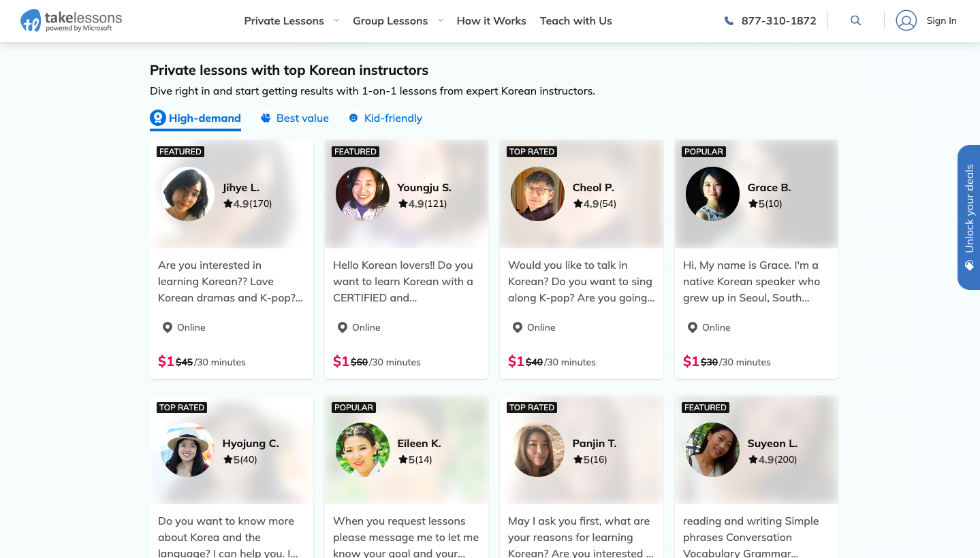Select Cheol P.'s instructor name
Screen dimensions: 980x558
coord(592,188)
